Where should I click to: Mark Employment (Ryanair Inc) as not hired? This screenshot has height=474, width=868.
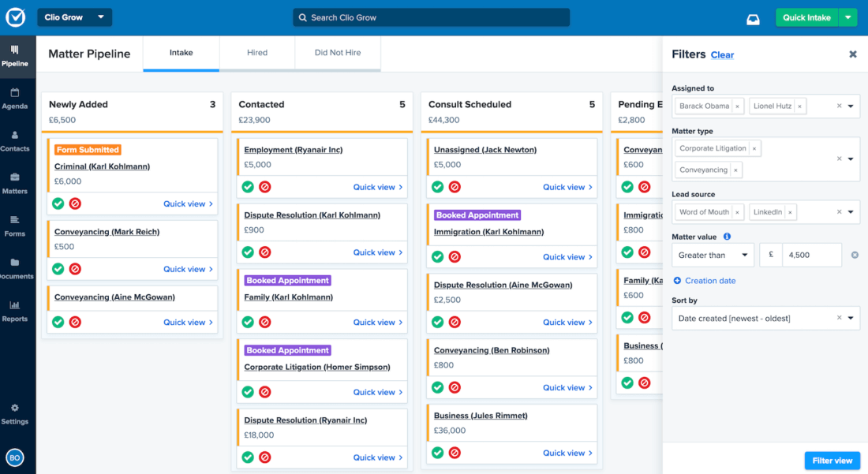tap(265, 187)
